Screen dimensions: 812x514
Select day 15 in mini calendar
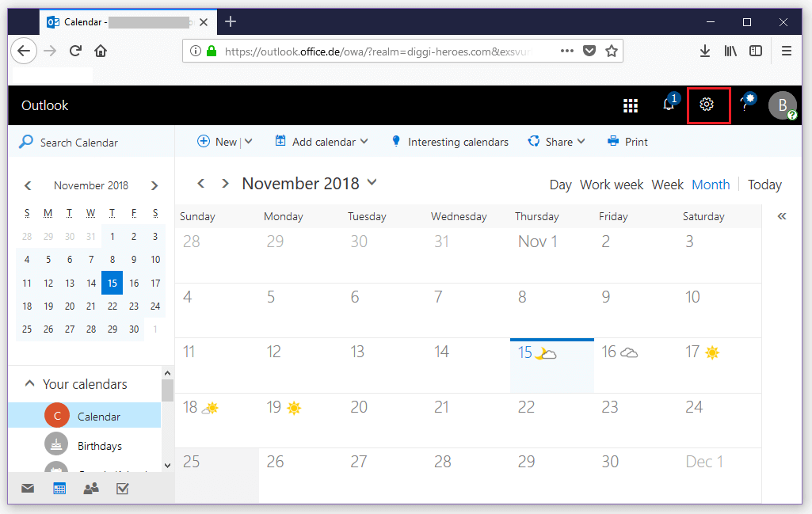tap(112, 283)
